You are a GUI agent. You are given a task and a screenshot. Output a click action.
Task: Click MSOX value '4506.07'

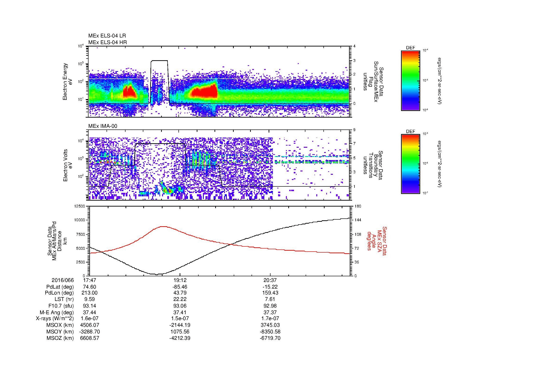click(90, 325)
